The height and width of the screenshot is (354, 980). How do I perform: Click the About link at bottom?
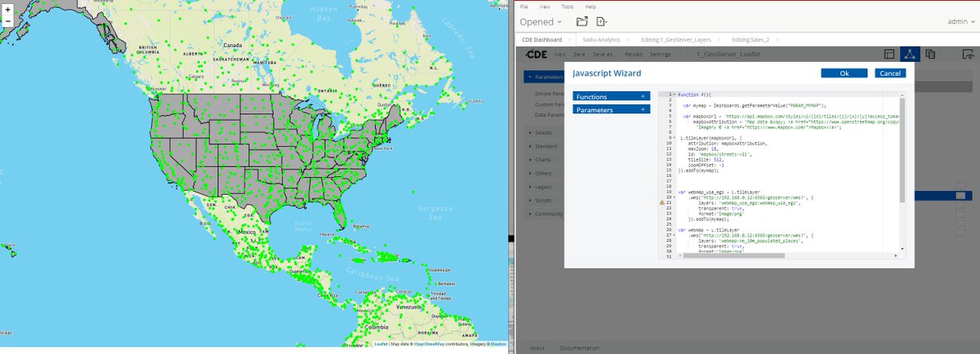[537, 347]
